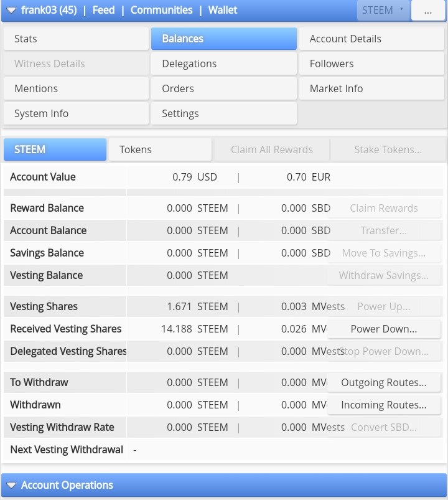This screenshot has width=448, height=500.
Task: Open the Communities link
Action: [162, 10]
